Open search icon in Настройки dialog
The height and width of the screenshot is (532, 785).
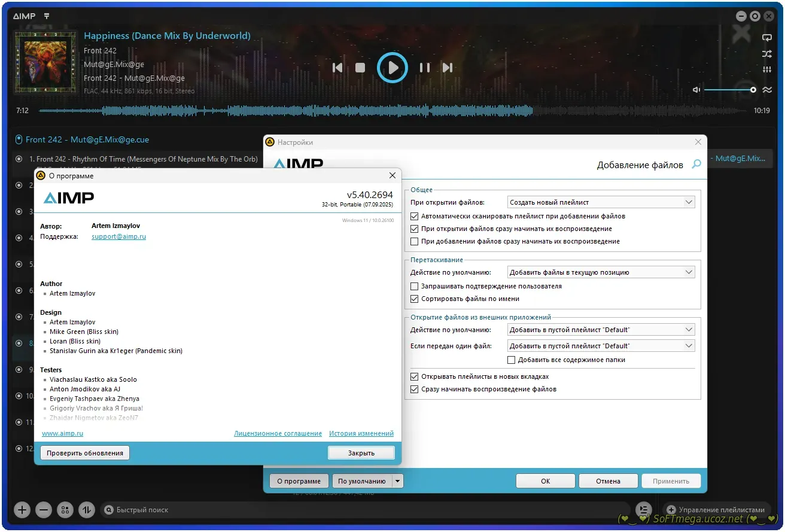point(696,164)
